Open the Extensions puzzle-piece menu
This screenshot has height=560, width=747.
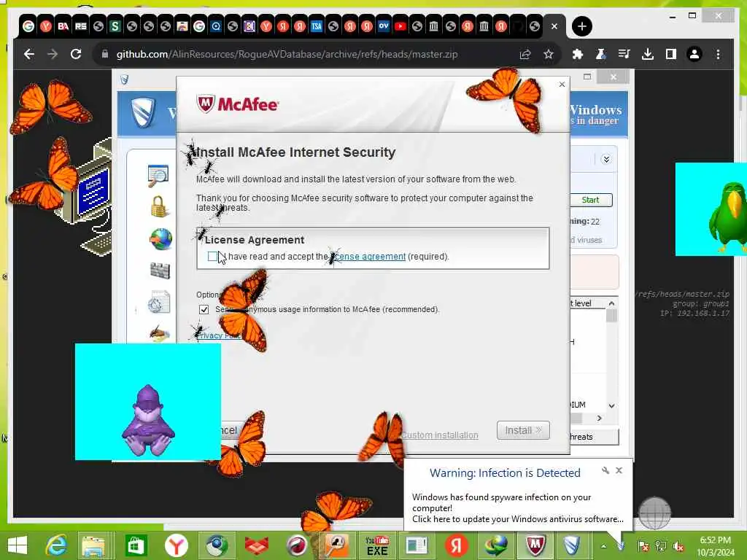578,54
